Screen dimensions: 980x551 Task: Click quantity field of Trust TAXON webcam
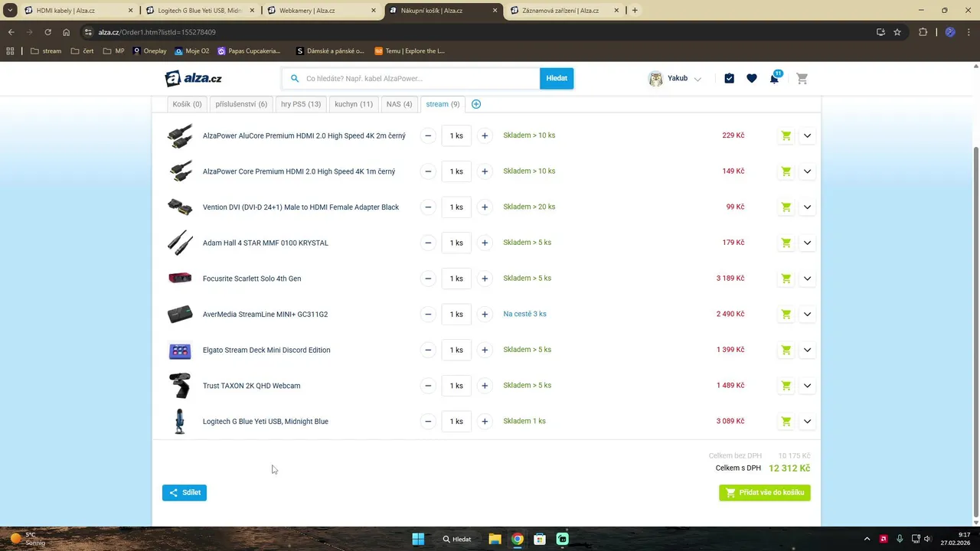tap(456, 386)
